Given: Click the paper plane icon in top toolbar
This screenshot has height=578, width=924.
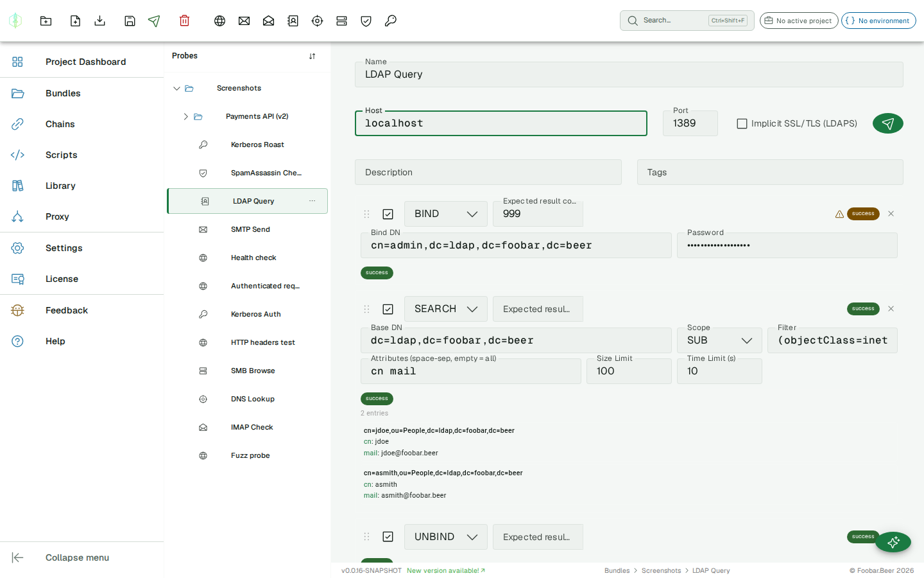Looking at the screenshot, I should point(154,21).
